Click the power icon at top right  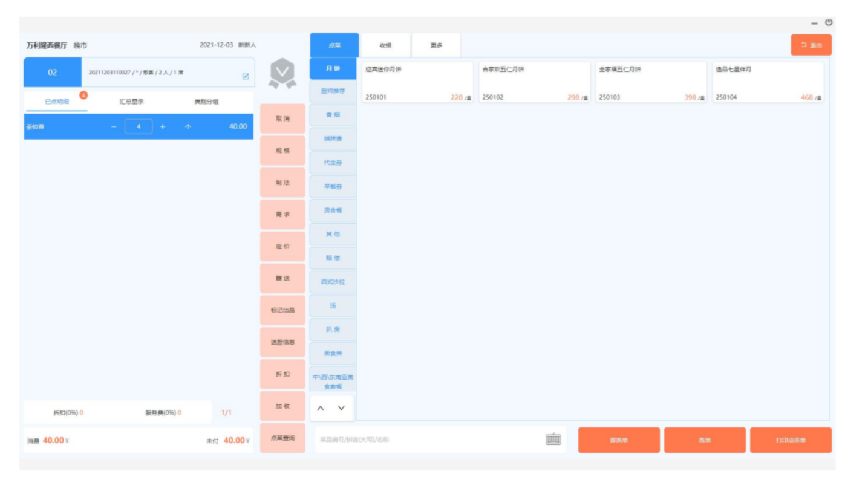click(x=829, y=22)
